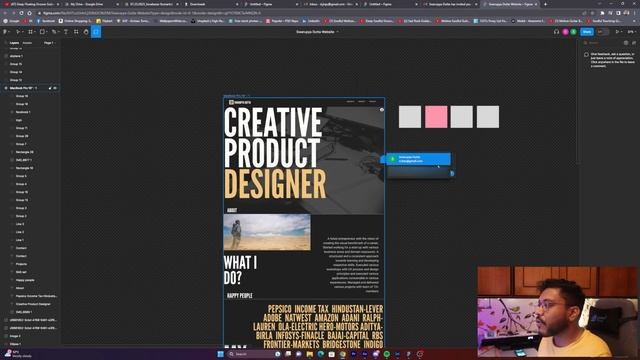
Task: Switch to the Layers tab
Action: tap(14, 43)
